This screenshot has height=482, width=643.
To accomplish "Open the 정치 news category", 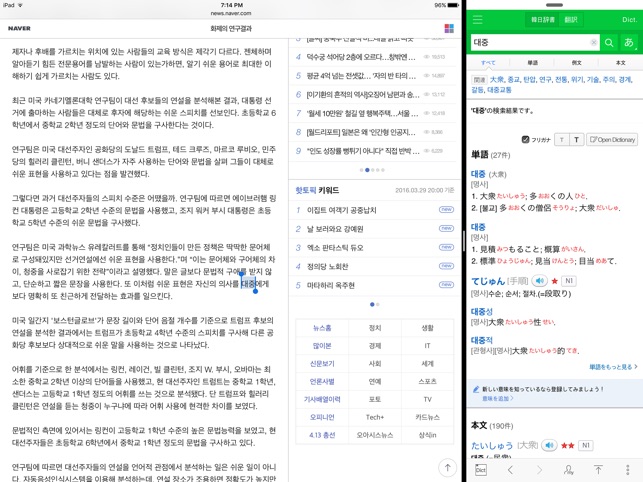I will (375, 328).
